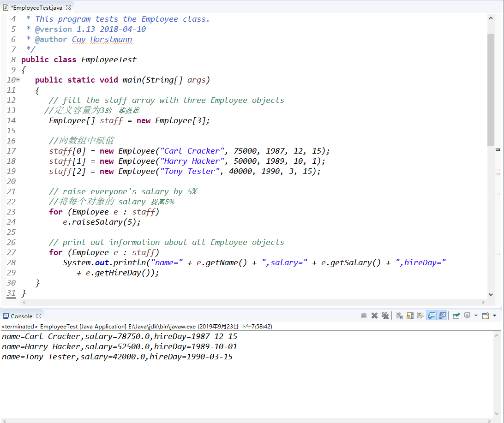This screenshot has width=504, height=423.
Task: Remove all terminated launches with the double-X icon
Action: 385,316
